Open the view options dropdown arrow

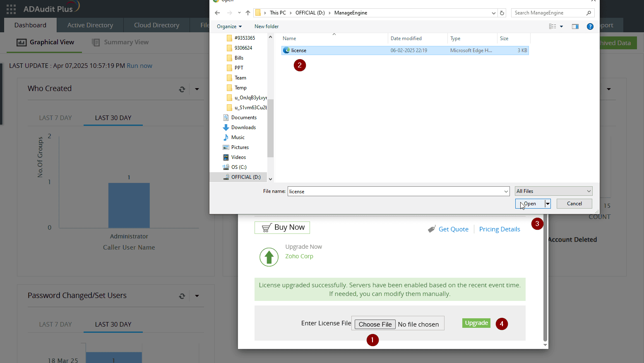[561, 26]
